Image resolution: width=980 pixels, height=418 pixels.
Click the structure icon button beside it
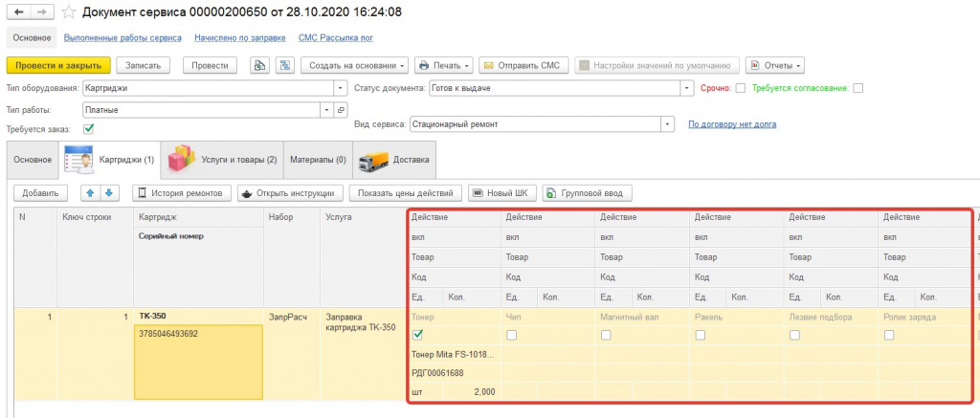[284, 65]
